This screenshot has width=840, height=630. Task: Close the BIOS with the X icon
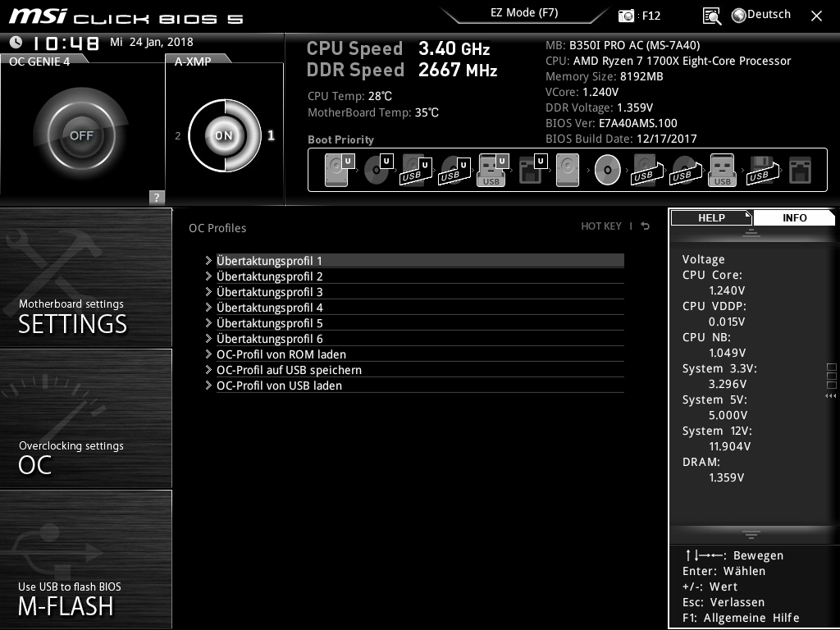coord(816,16)
